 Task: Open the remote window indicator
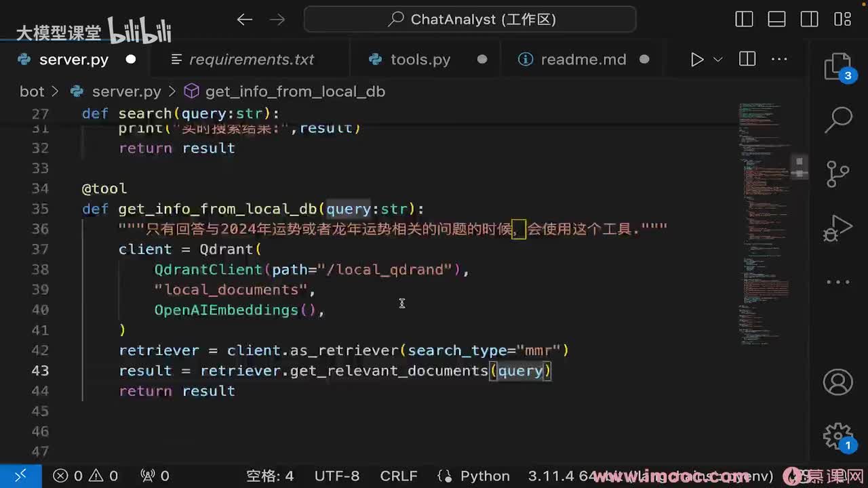[20, 476]
